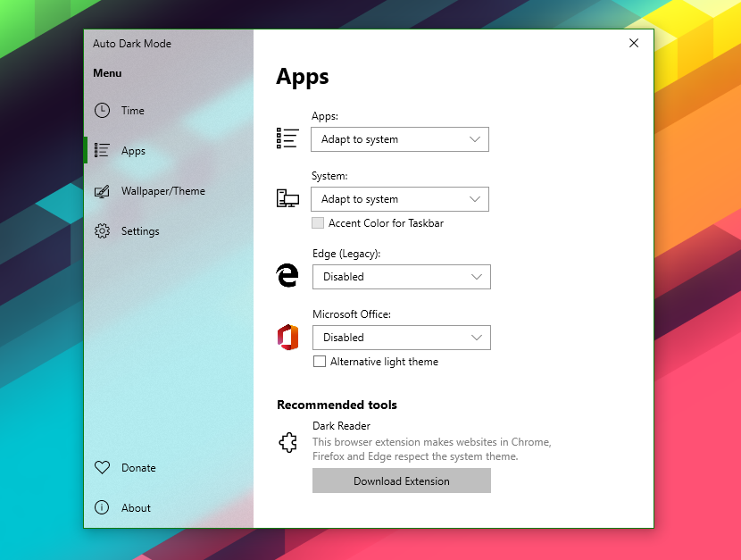Expand the Edge (Legacy) dropdown
741x560 pixels.
tap(402, 277)
